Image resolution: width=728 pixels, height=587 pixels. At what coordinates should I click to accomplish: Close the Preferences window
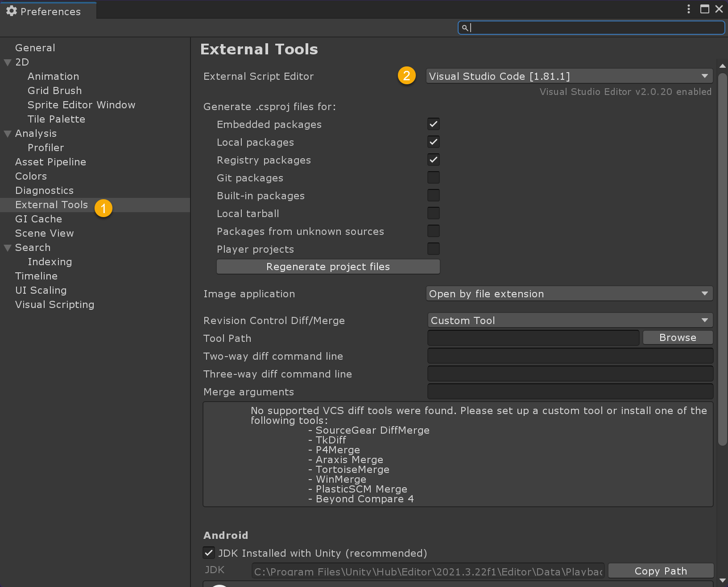point(719,9)
